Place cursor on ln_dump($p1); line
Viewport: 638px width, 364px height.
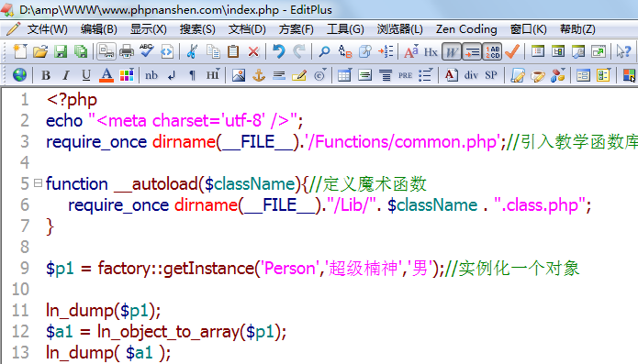[104, 311]
